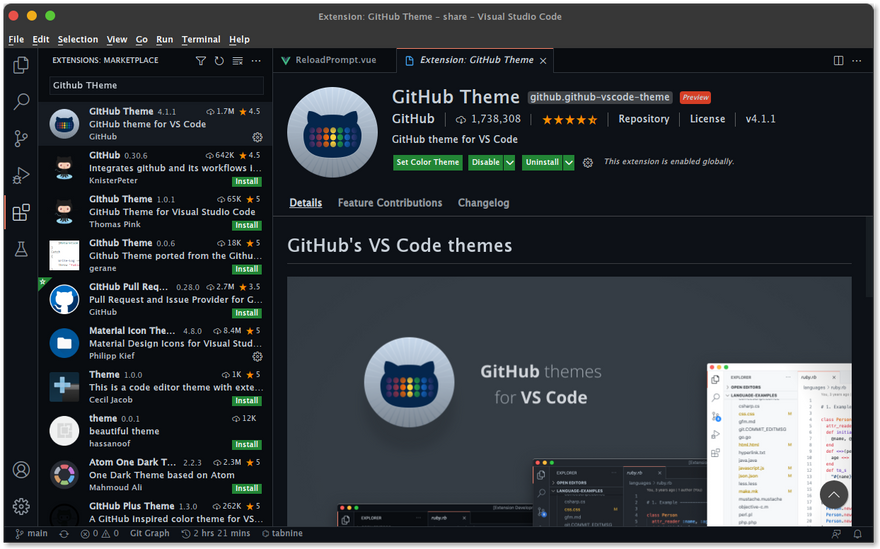Open the Source Control view
Image resolution: width=880 pixels, height=549 pixels.
tap(21, 138)
